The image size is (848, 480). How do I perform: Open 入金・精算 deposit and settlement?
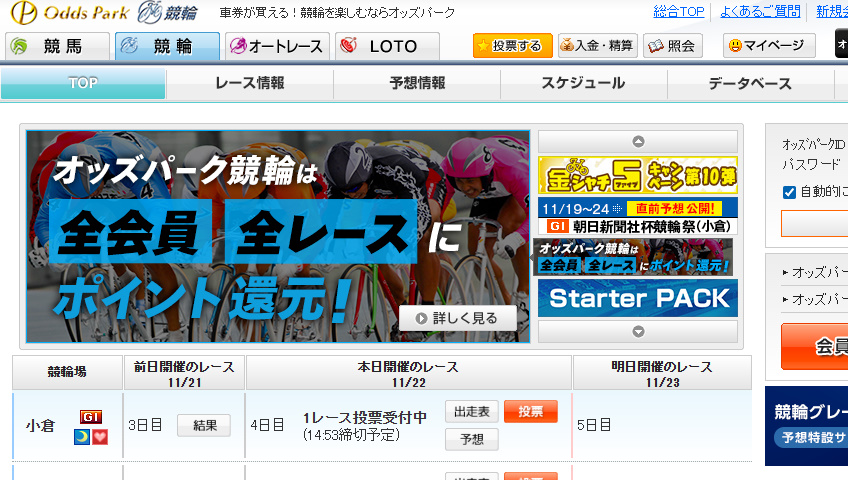[597, 46]
